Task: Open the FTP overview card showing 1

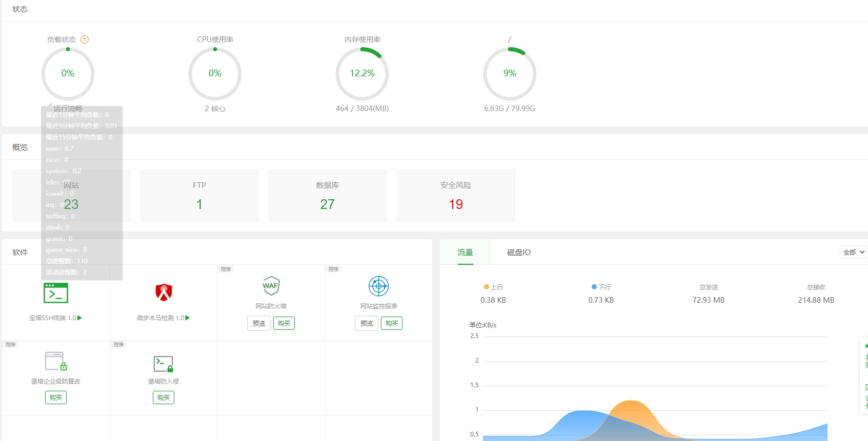Action: pos(199,196)
